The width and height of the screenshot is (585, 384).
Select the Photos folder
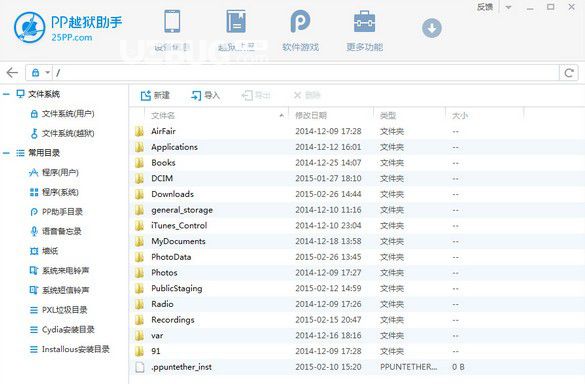(357, 273)
